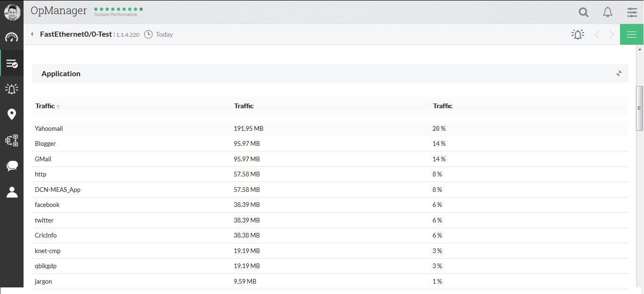Open the notifications bell in header
Screen dimensions: 644x294
pyautogui.click(x=608, y=12)
